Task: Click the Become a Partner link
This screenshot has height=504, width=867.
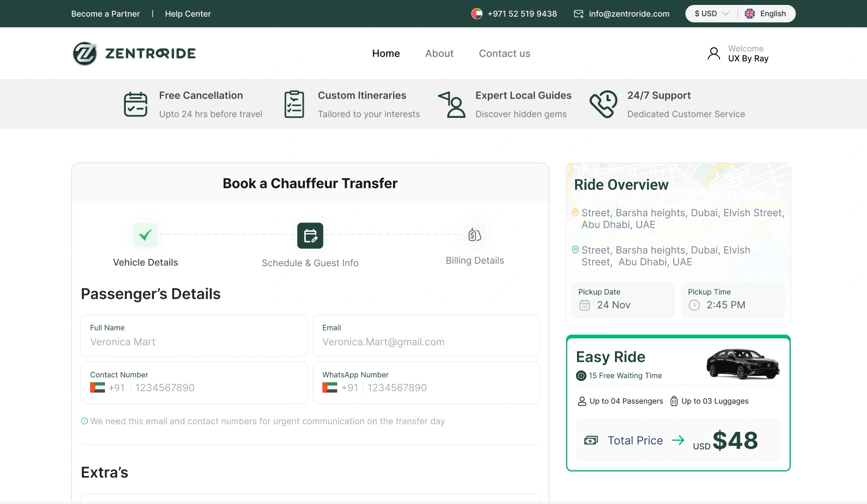Action: pos(106,14)
